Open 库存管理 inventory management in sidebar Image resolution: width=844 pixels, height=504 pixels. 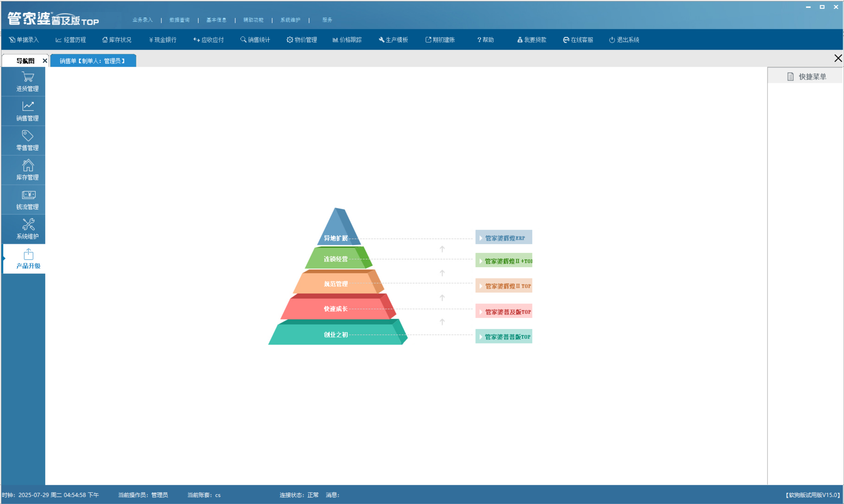point(23,170)
